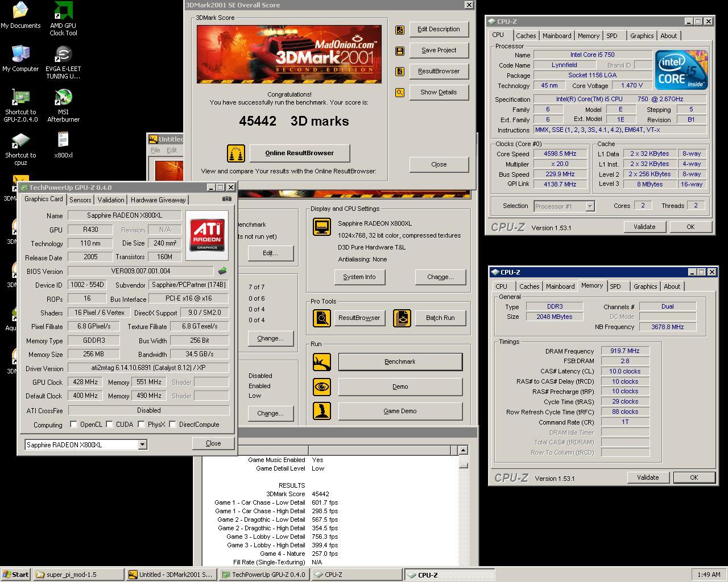The height and width of the screenshot is (582, 728).
Task: Open Graphics tab in bottom CPU-Z window
Action: point(646,286)
